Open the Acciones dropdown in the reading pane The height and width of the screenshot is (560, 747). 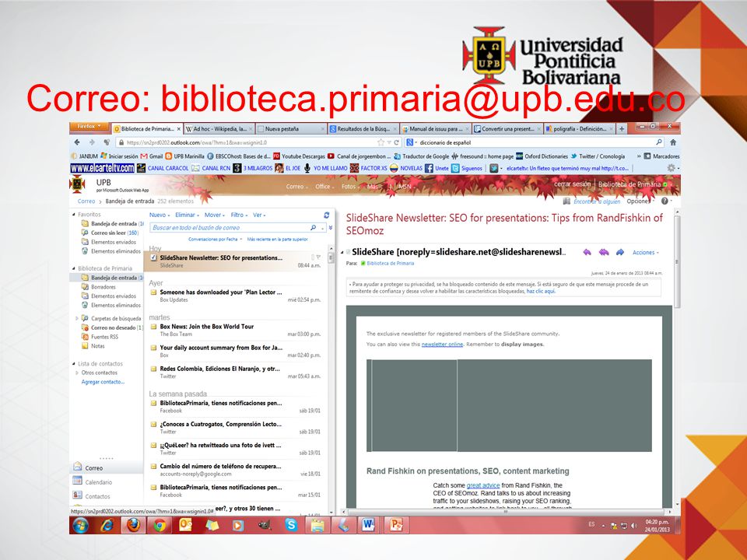(x=646, y=252)
